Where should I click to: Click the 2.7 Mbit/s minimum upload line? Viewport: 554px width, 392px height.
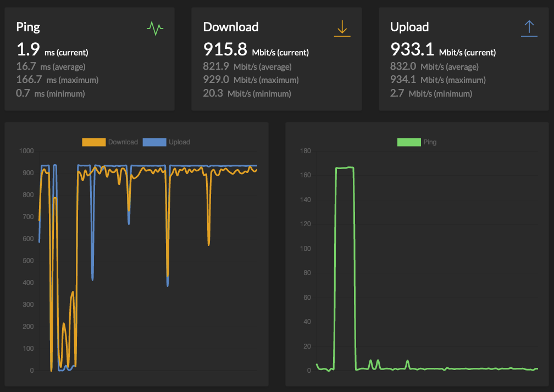point(431,93)
